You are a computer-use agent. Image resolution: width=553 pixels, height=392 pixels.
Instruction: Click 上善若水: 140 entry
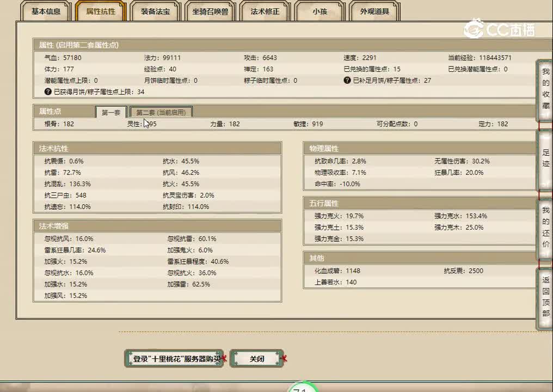pos(335,282)
